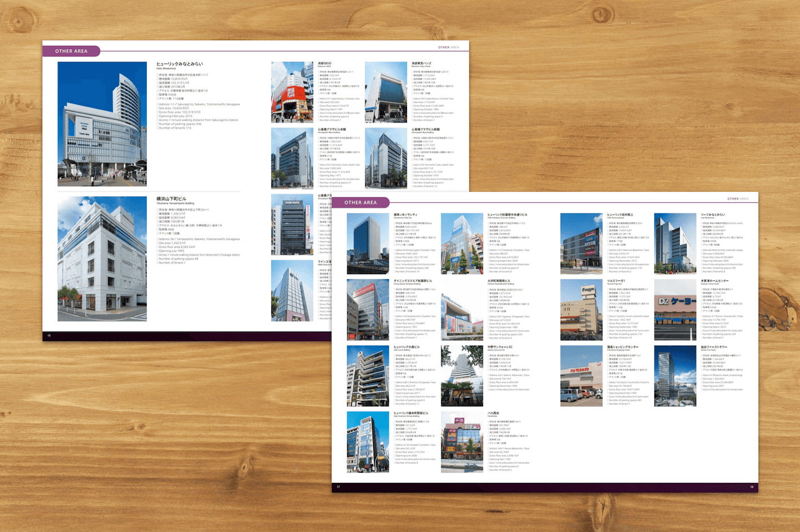Image resolution: width=800 pixels, height=532 pixels.
Task: Click the heading 池袋東急ハンズ
Action: point(422,63)
